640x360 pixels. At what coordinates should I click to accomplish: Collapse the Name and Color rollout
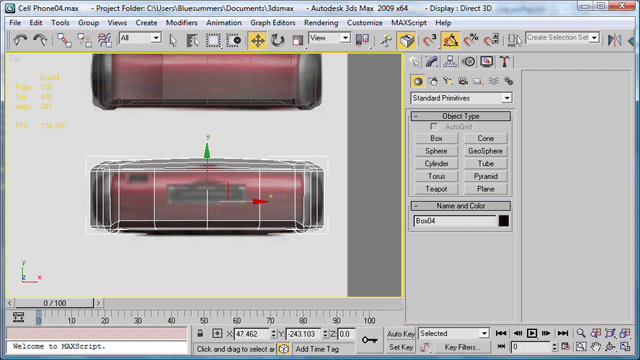(x=460, y=206)
